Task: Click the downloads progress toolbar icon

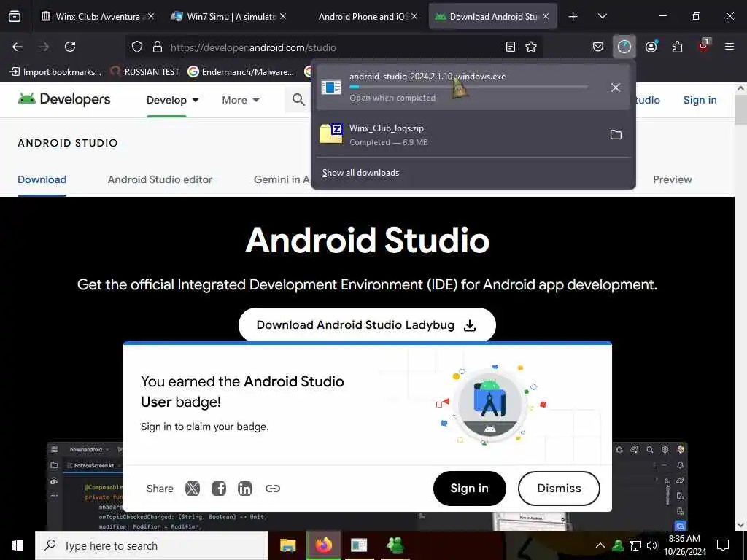Action: 624,47
